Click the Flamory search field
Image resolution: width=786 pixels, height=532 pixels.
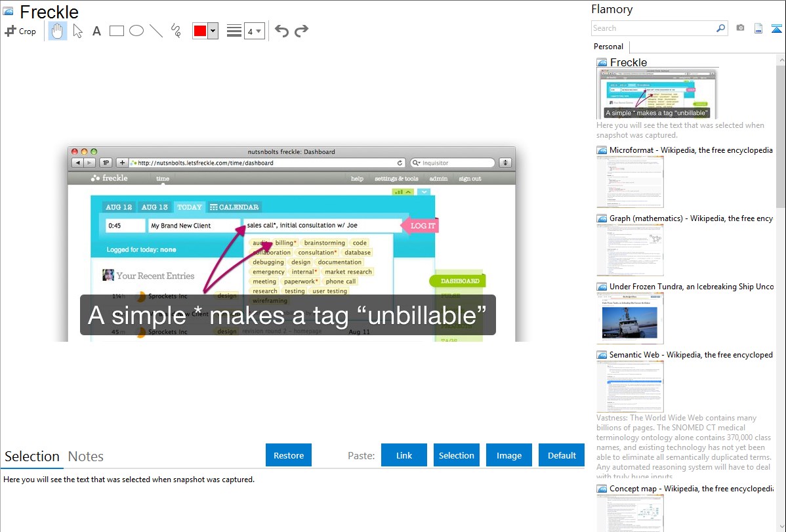tap(653, 28)
